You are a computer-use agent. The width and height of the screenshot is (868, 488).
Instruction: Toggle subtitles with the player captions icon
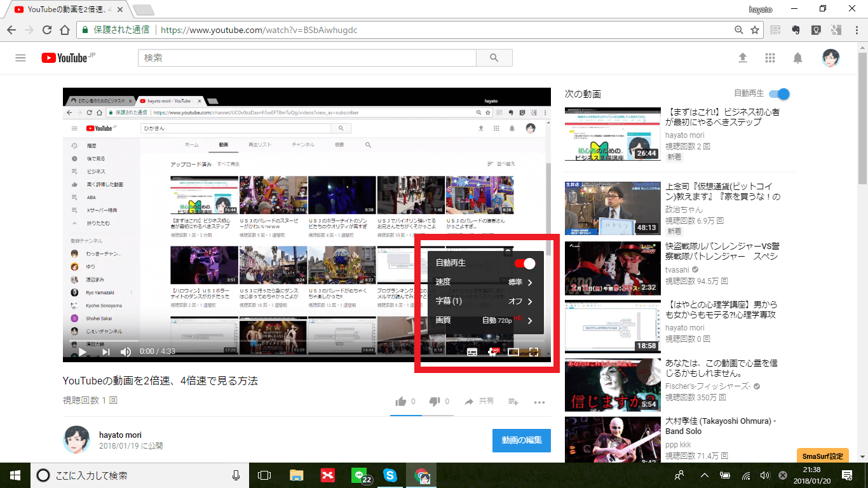(472, 351)
